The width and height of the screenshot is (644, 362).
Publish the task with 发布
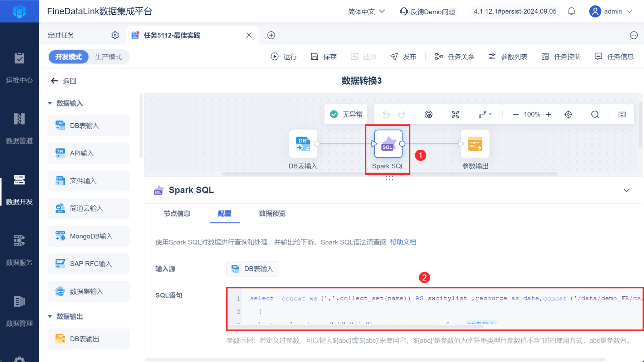pyautogui.click(x=403, y=56)
